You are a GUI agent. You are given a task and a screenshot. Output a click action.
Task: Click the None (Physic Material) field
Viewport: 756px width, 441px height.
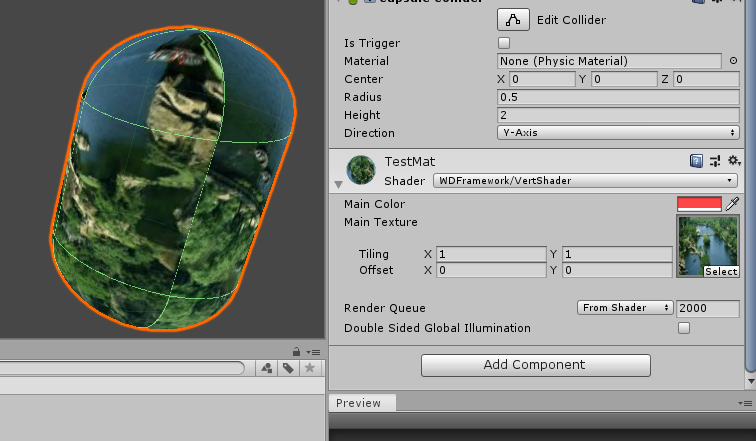pyautogui.click(x=609, y=61)
